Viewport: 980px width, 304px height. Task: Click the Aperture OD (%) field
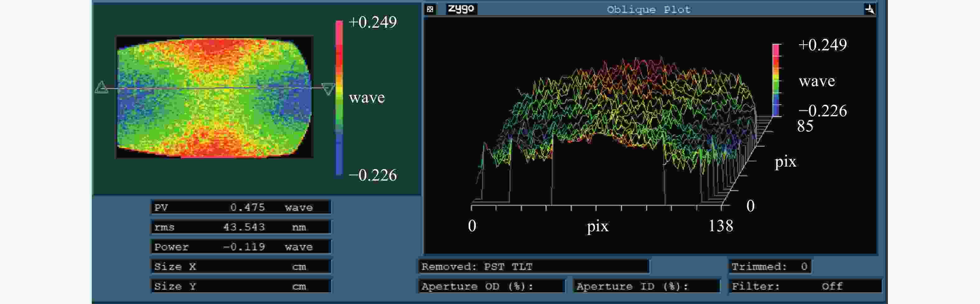pyautogui.click(x=491, y=286)
